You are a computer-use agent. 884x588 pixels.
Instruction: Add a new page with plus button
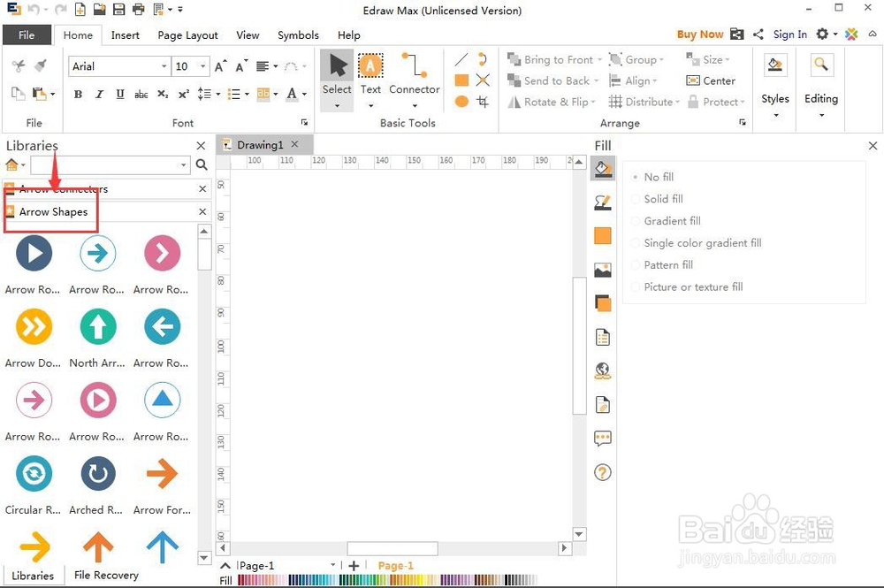pyautogui.click(x=354, y=565)
